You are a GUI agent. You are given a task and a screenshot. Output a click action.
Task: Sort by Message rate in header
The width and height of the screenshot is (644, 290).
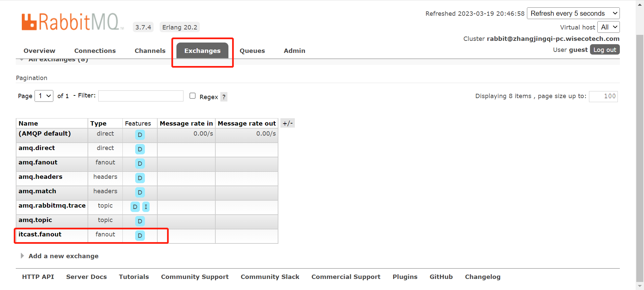pos(186,123)
